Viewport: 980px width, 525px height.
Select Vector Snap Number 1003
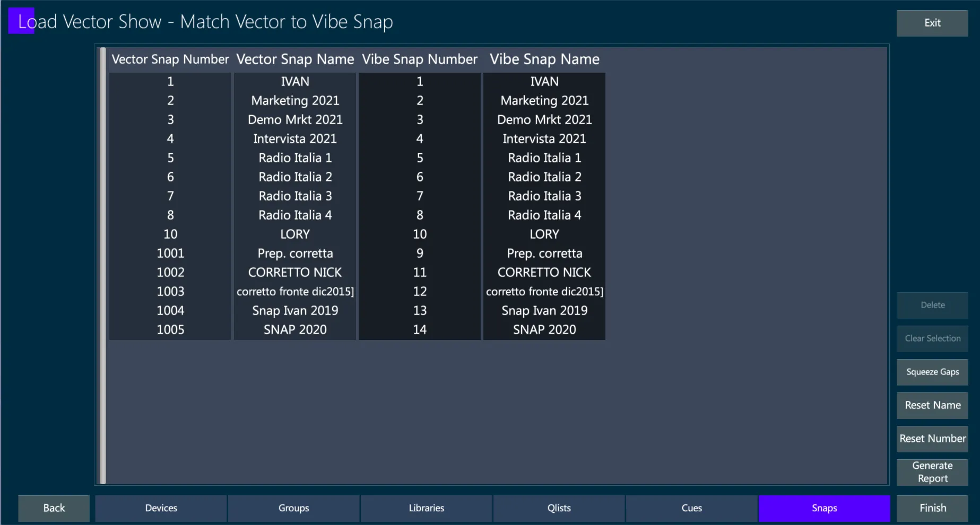(170, 292)
